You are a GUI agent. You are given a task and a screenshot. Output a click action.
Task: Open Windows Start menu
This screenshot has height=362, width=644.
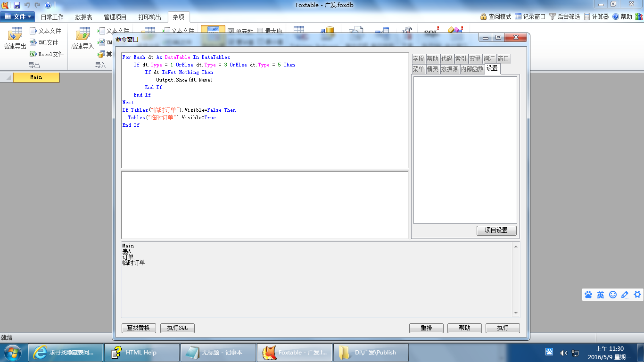13,352
